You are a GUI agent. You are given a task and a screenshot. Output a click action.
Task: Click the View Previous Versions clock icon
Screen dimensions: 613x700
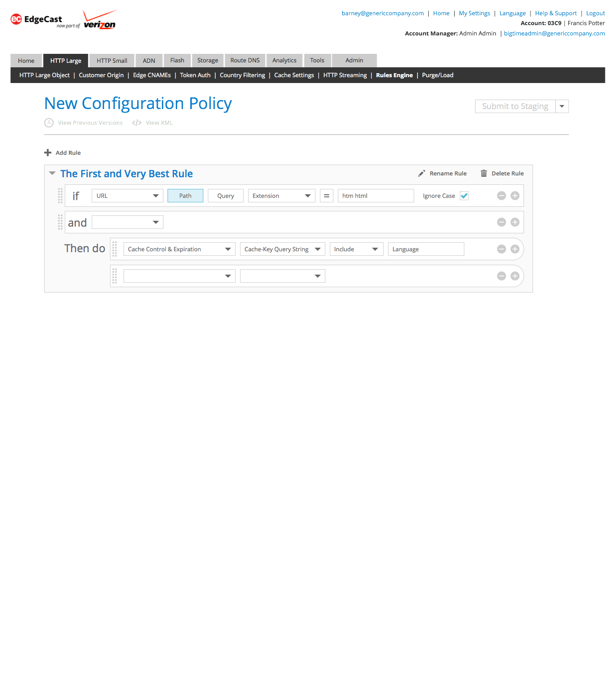click(49, 122)
